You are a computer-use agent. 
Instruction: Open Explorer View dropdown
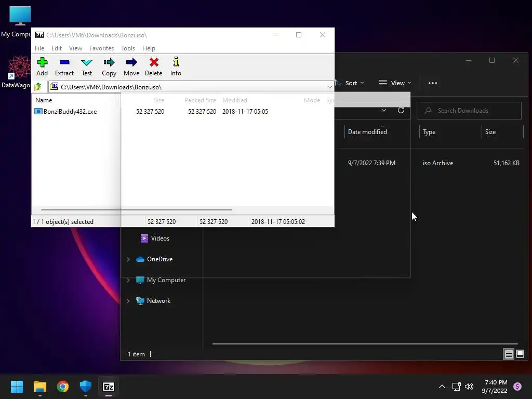[395, 83]
